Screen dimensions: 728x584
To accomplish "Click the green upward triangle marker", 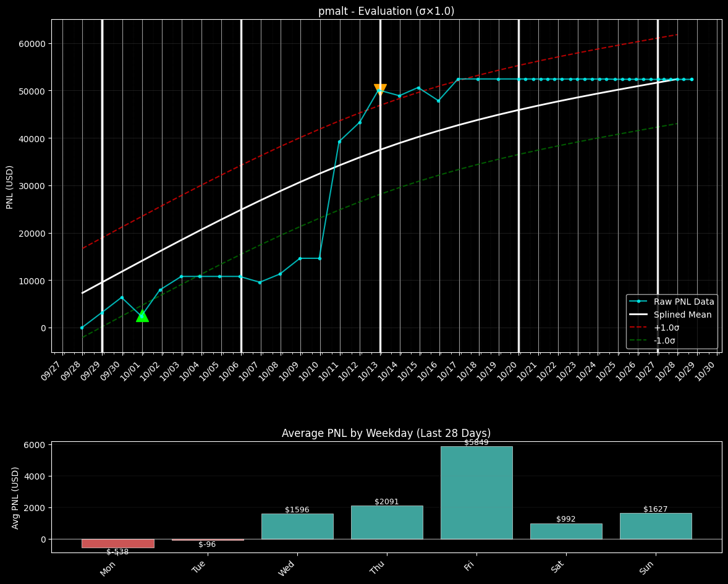I will [142, 316].
